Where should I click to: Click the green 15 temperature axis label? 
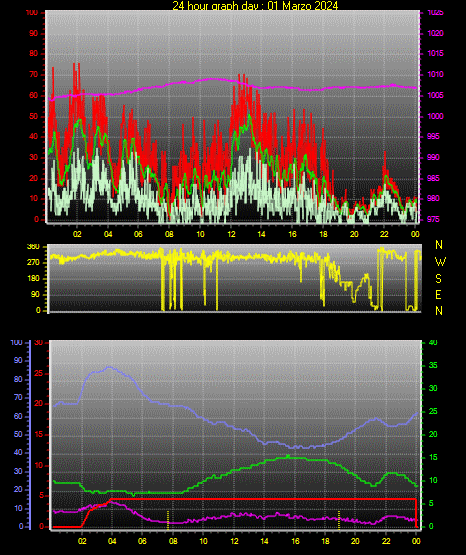(433, 457)
